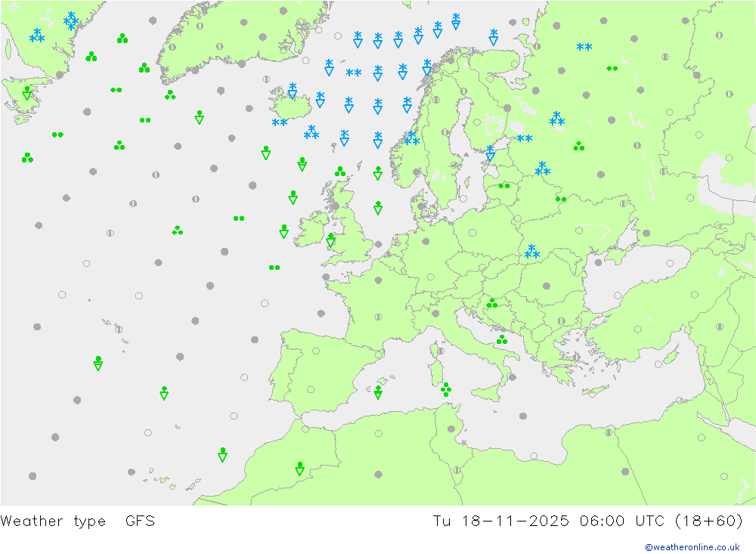Select the open circle on Libya's coast
Viewport: 756px width, 554px height.
(x=533, y=456)
